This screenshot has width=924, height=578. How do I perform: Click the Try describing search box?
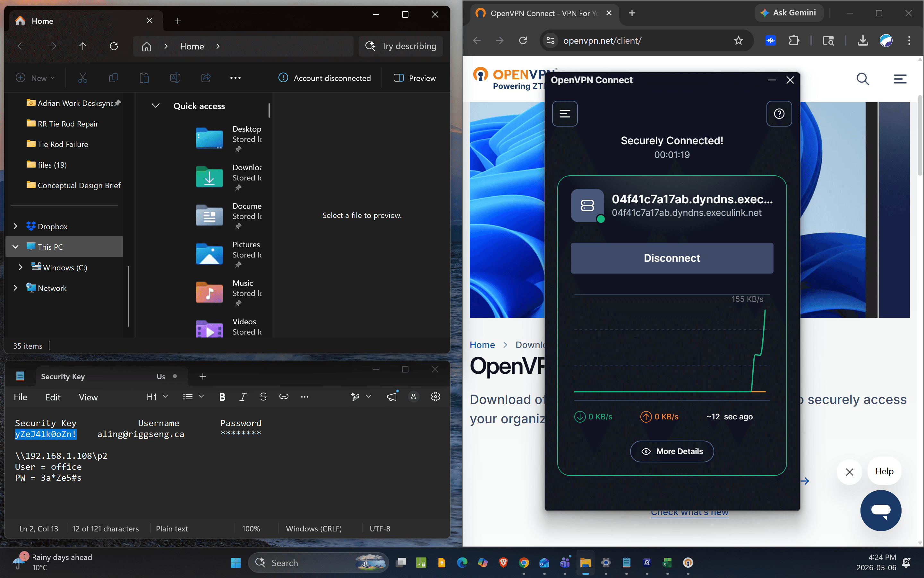400,46
